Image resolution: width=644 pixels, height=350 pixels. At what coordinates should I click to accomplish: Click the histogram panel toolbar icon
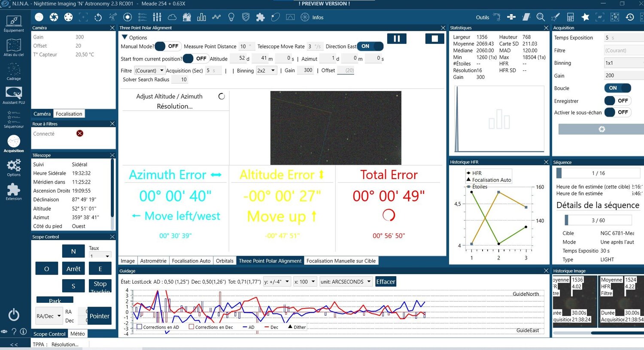tap(201, 17)
